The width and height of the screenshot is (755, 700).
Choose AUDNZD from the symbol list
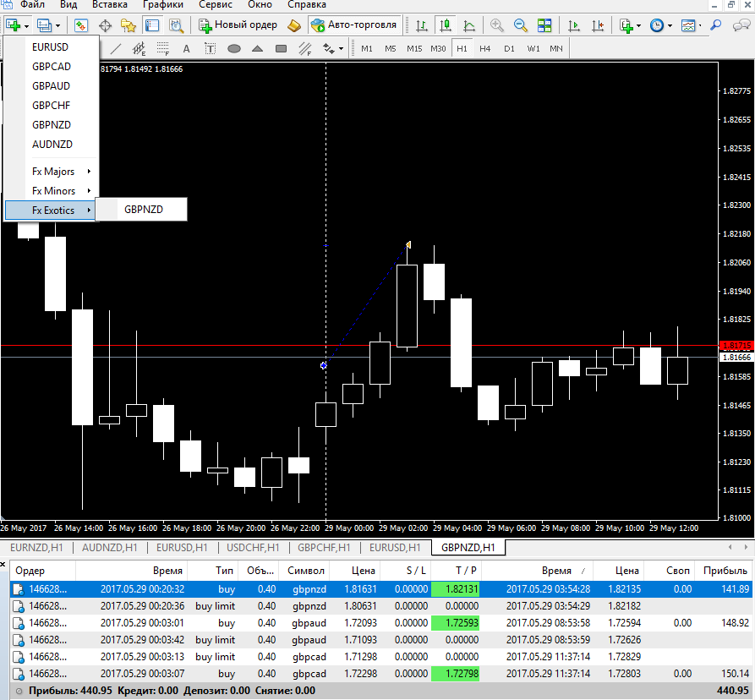[52, 145]
